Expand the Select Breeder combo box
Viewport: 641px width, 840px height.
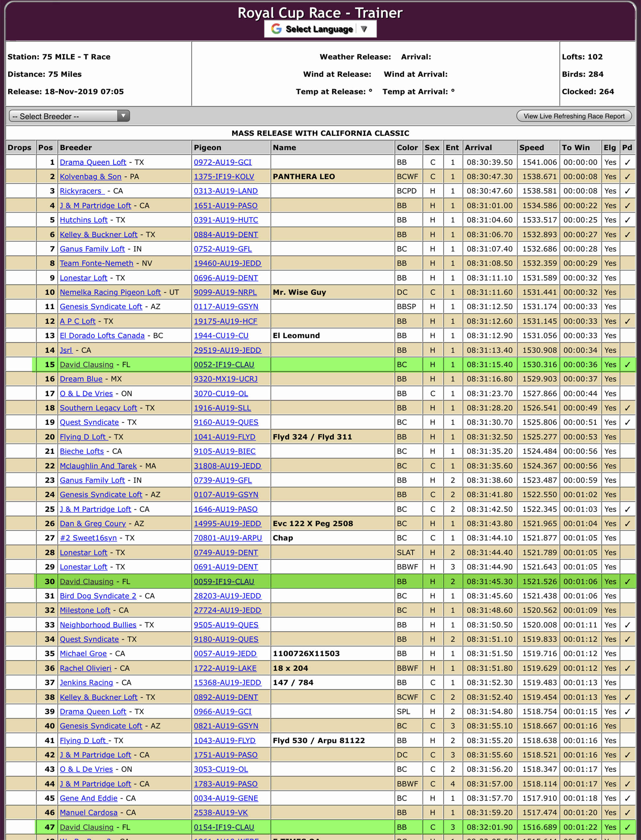pyautogui.click(x=64, y=116)
